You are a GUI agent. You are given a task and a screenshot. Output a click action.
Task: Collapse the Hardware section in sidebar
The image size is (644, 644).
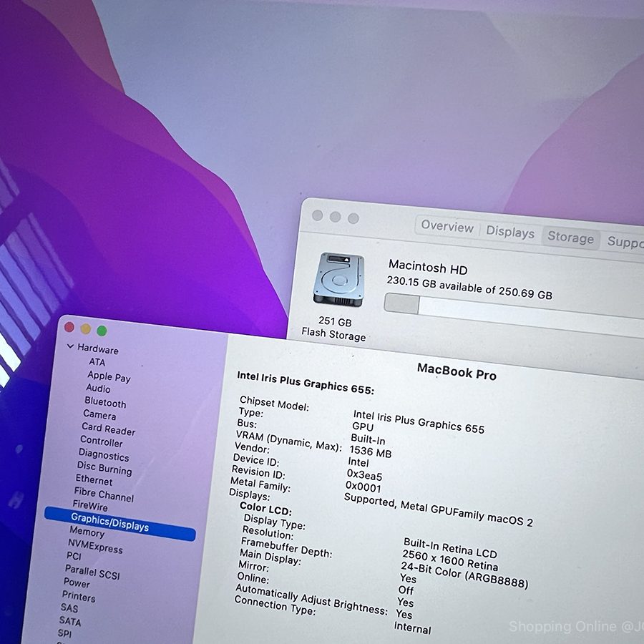70,346
